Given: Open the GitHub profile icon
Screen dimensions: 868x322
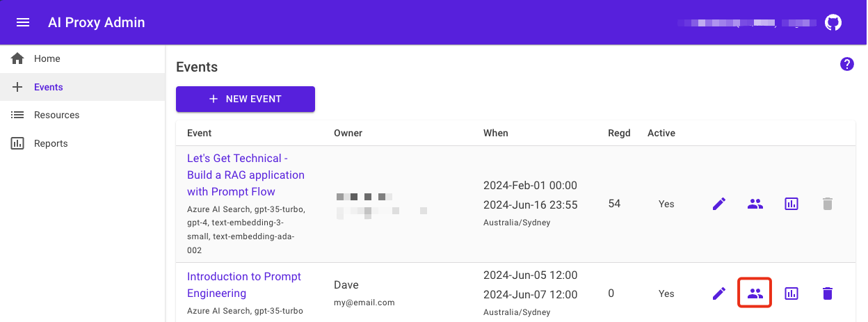Looking at the screenshot, I should pos(833,22).
